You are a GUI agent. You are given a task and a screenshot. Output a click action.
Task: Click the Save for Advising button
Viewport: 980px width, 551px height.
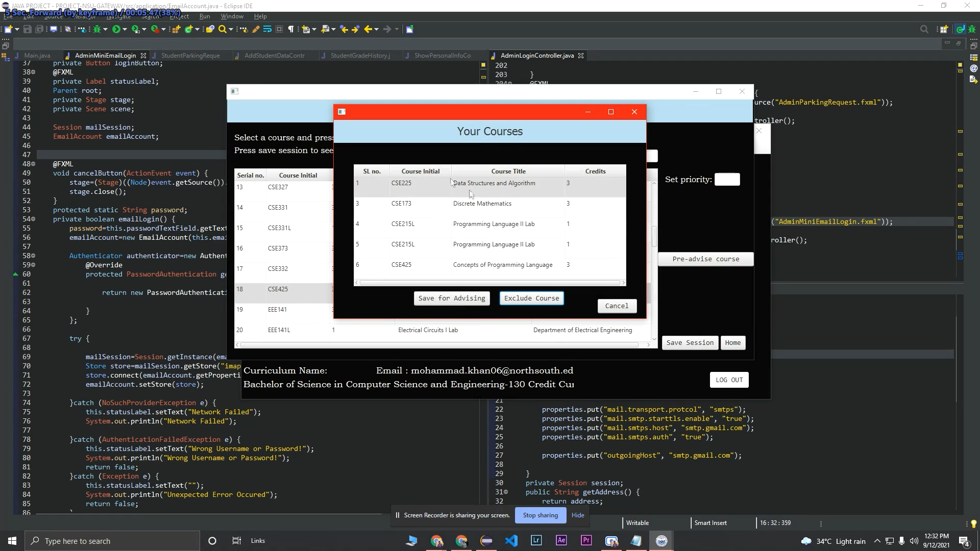point(452,298)
